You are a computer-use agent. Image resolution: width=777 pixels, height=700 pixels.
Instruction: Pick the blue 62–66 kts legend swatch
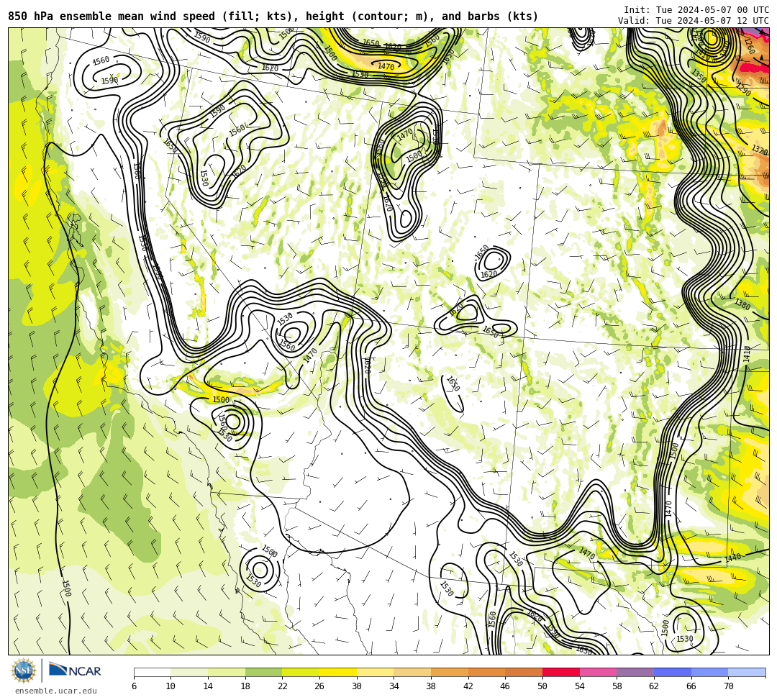click(673, 672)
